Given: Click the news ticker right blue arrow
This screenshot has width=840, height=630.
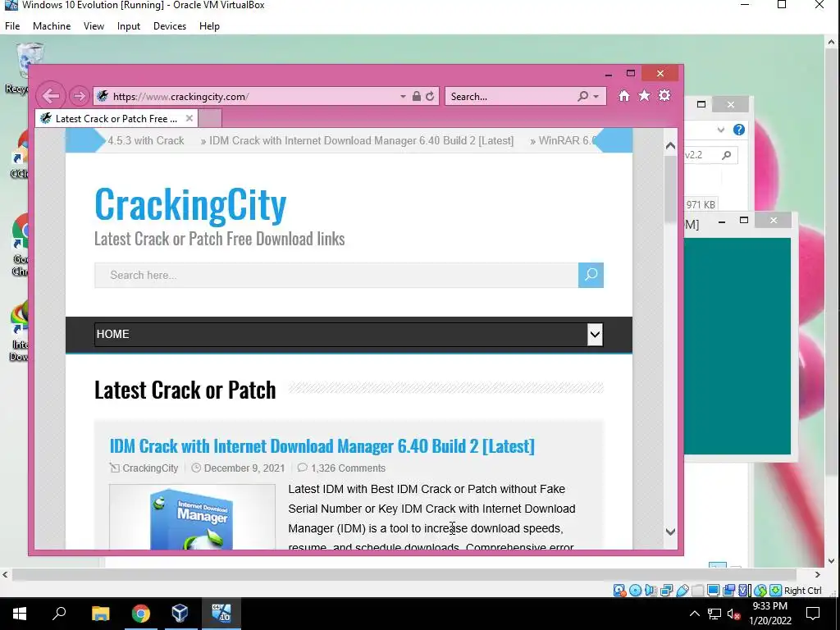Looking at the screenshot, I should (614, 140).
